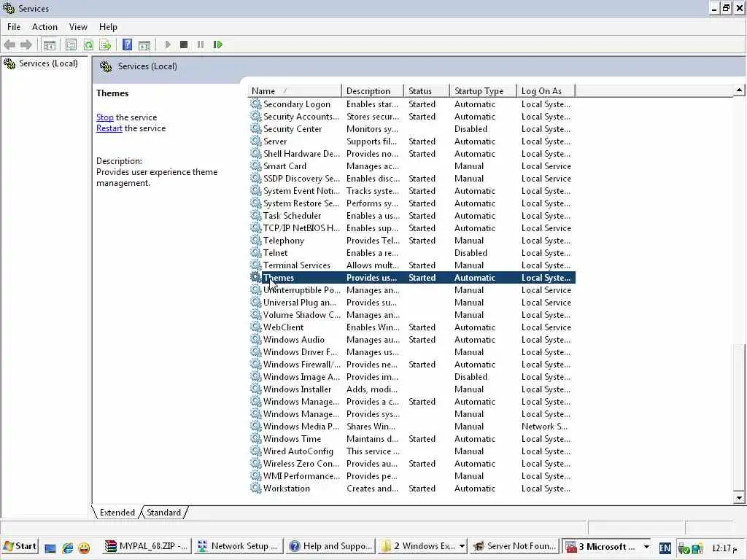Switch to MYPAL_68.ZIP taskbar window
This screenshot has height=560, width=747.
pos(147,546)
